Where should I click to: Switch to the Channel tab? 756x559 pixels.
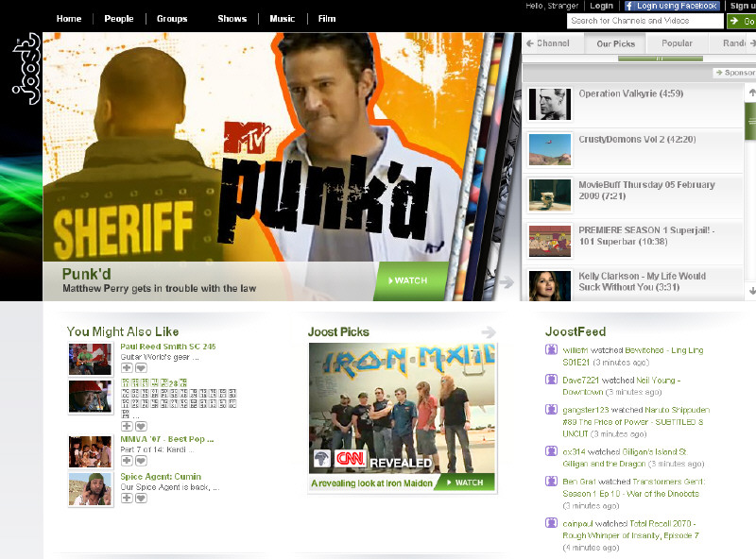click(553, 43)
